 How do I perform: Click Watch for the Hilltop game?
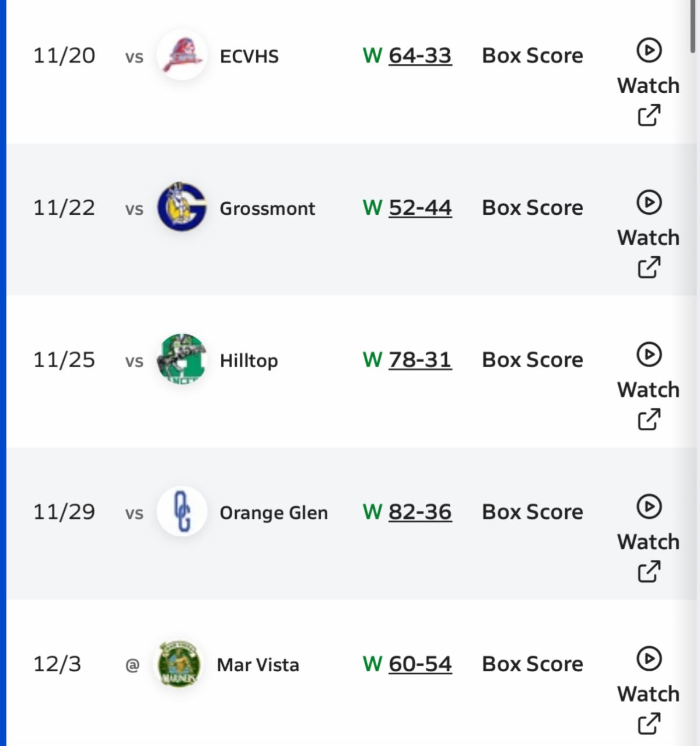click(648, 389)
